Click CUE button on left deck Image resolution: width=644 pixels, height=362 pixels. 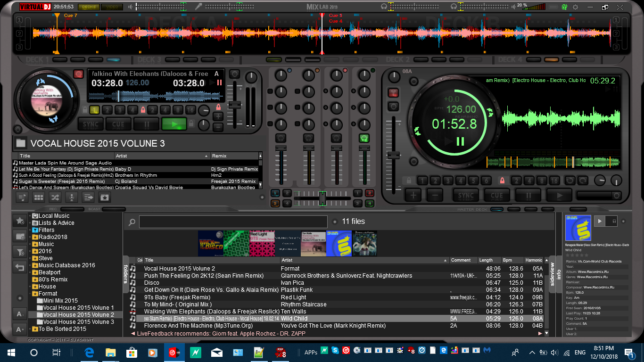(118, 124)
